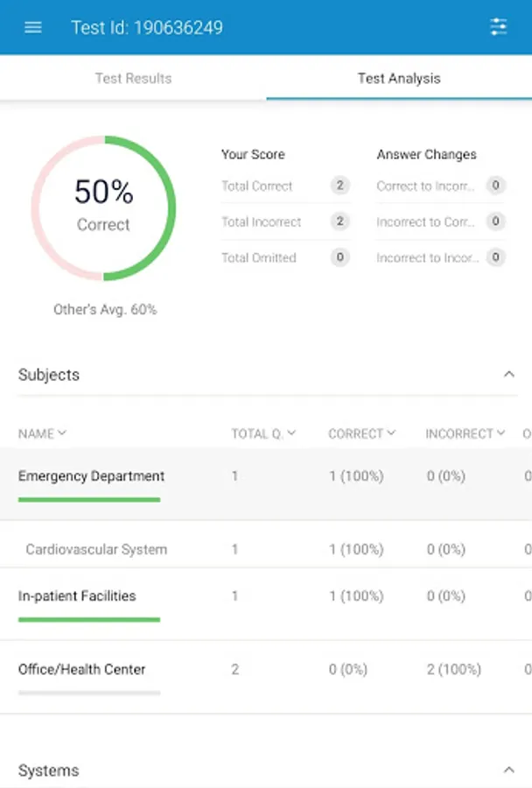Click the Emergency Department green progress bar
Image resolution: width=532 pixels, height=788 pixels.
click(x=89, y=500)
